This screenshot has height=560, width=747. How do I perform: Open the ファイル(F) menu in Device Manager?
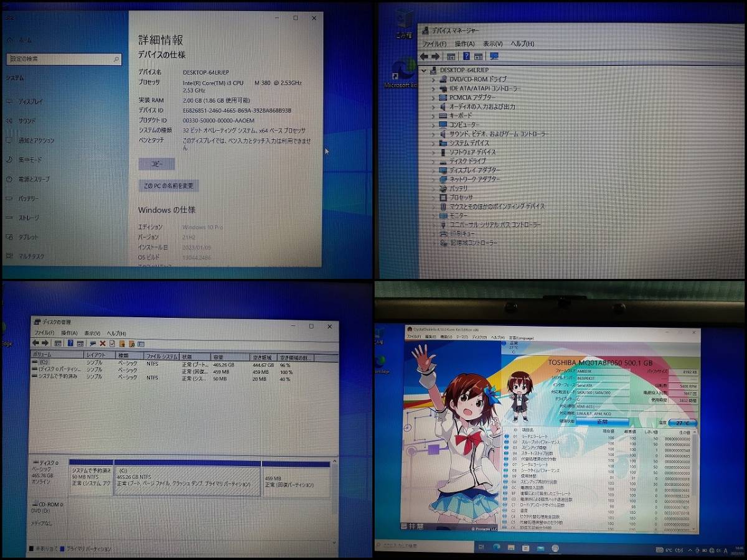coord(435,44)
